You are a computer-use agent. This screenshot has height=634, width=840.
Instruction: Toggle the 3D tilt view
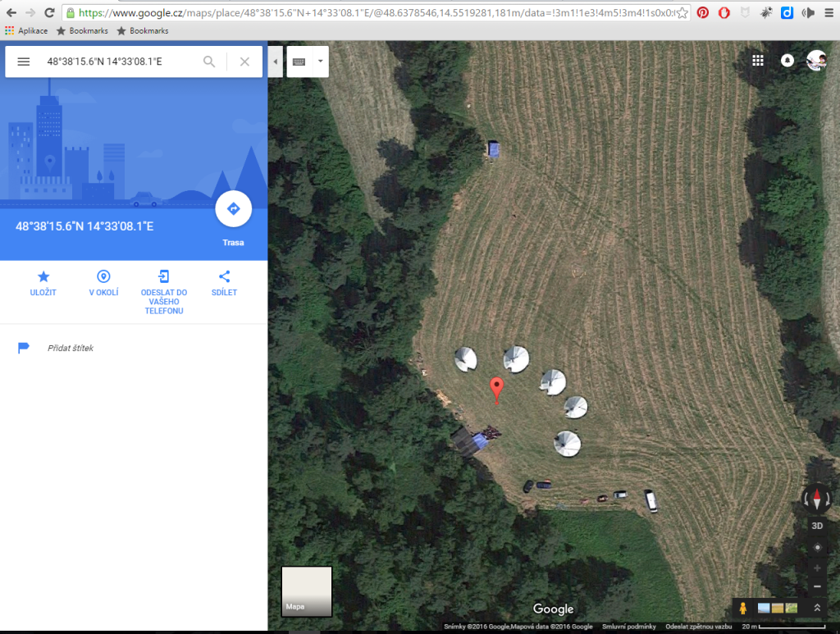[817, 526]
